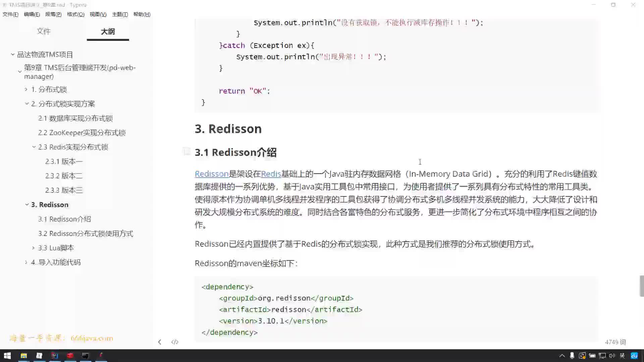The height and width of the screenshot is (362, 644).
Task: Expand the 1. 分布式锁 outline node
Action: pyautogui.click(x=26, y=89)
